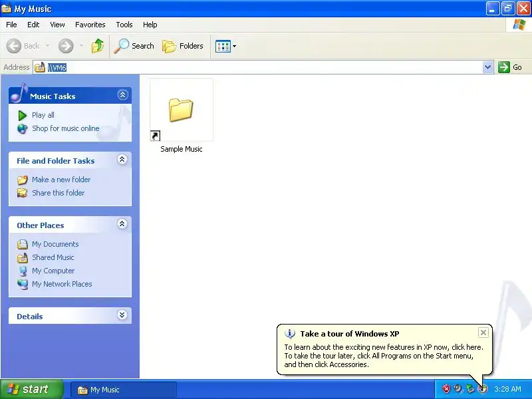Go to My Documents in Other Places
Image resolution: width=532 pixels, height=399 pixels.
coord(55,244)
